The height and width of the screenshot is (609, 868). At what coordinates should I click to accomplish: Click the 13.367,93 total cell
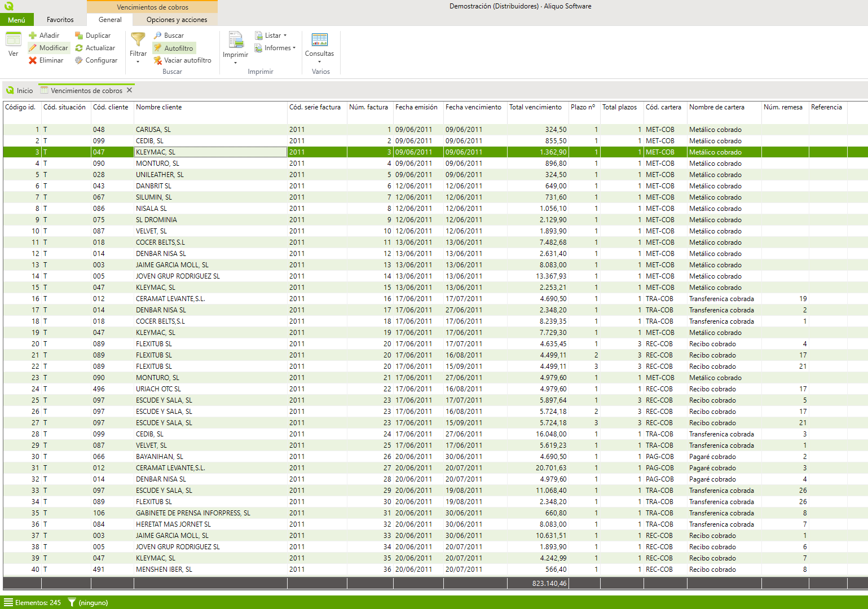click(x=538, y=276)
